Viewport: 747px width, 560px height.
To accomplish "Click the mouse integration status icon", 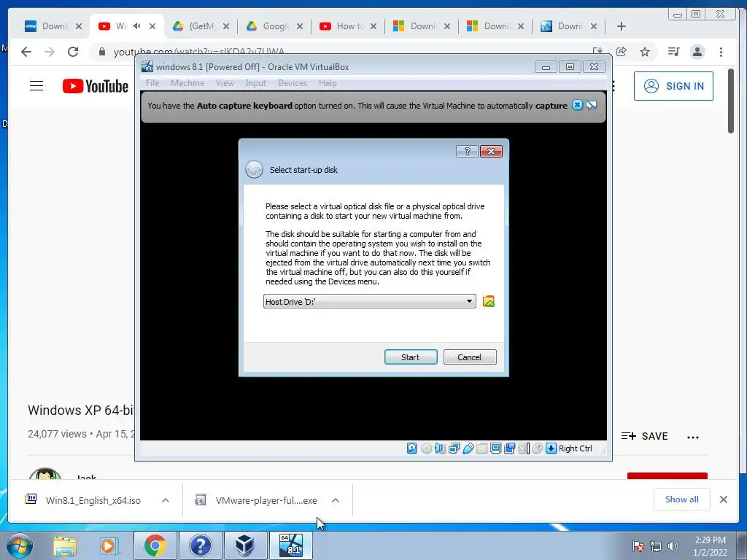I will pos(538,448).
